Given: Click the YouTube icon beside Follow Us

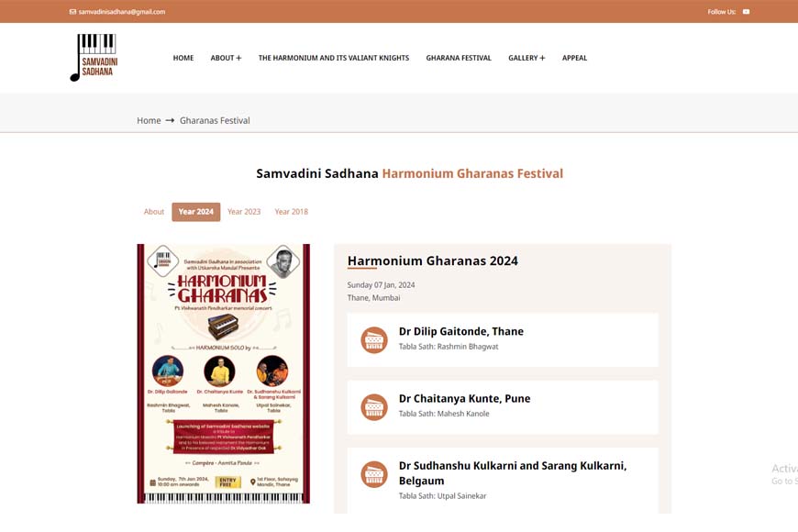Looking at the screenshot, I should [746, 12].
